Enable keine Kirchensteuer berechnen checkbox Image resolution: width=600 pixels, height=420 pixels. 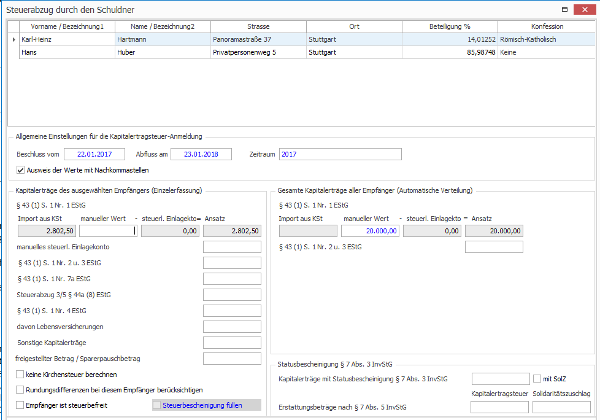pos(20,374)
